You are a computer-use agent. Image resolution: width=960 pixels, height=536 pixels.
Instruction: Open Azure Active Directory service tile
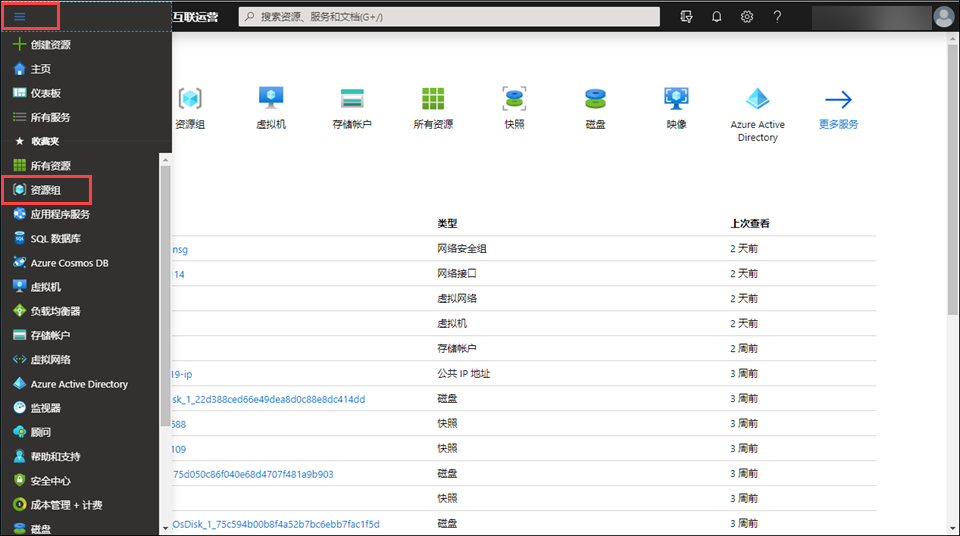click(757, 112)
